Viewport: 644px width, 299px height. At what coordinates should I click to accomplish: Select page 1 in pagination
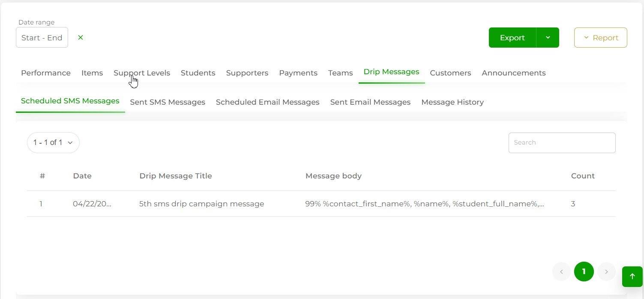pos(584,272)
